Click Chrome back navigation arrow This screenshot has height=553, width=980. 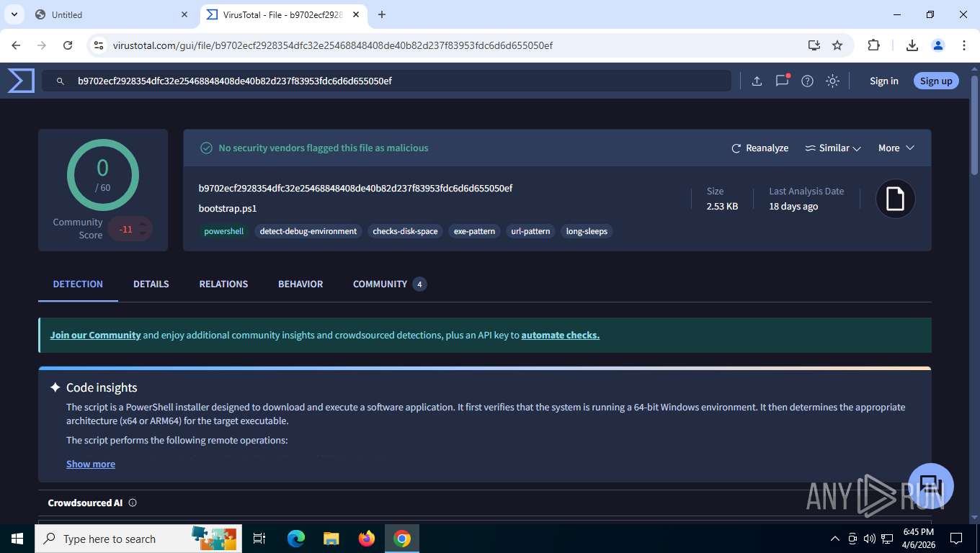pyautogui.click(x=16, y=45)
